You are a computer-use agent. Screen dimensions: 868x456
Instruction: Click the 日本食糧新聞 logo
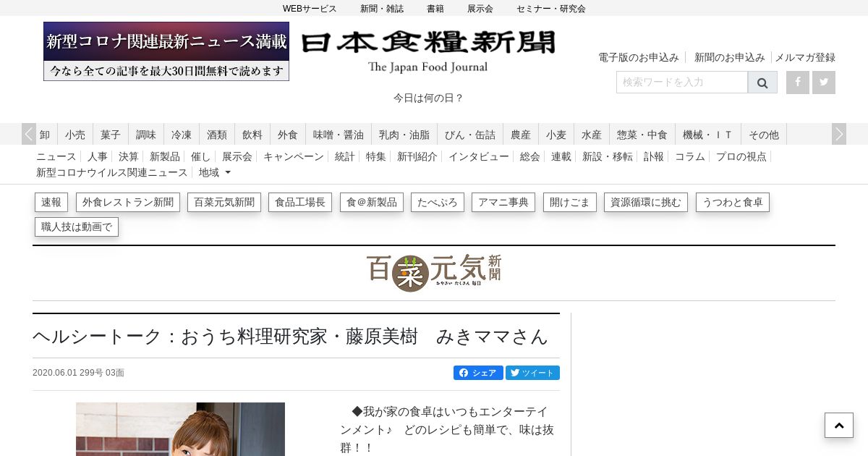click(427, 51)
